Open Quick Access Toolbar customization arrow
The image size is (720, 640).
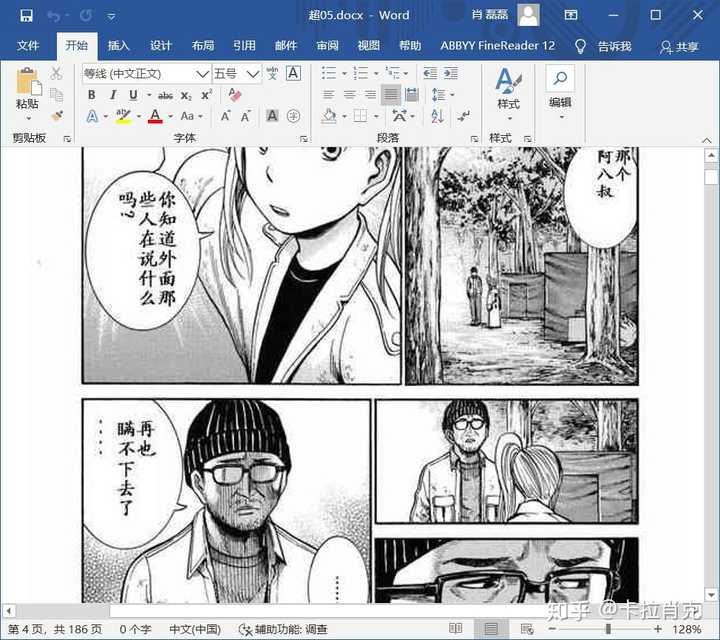[111, 17]
